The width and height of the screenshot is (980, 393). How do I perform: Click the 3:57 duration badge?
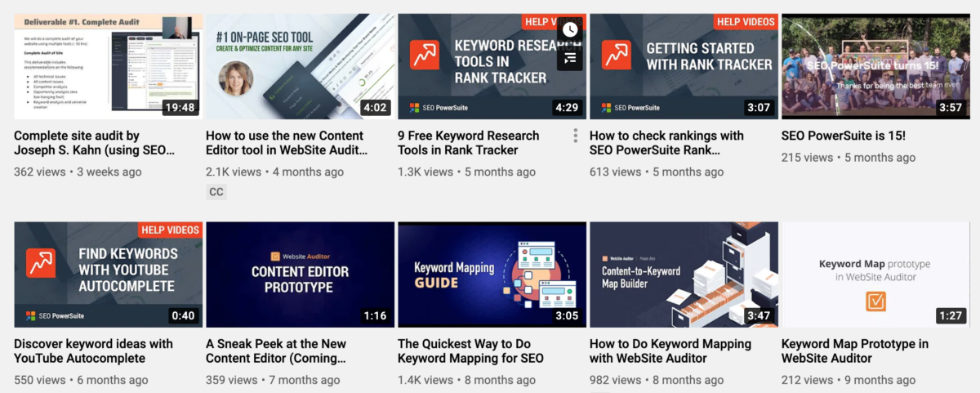[951, 108]
